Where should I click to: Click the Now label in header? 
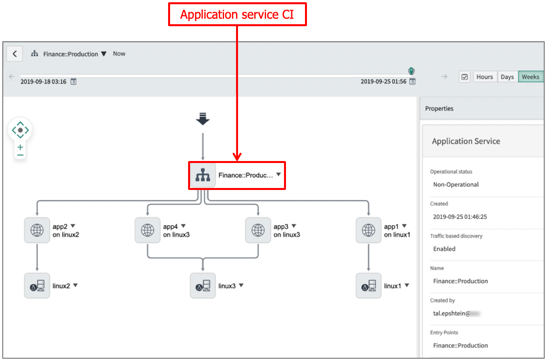(119, 54)
